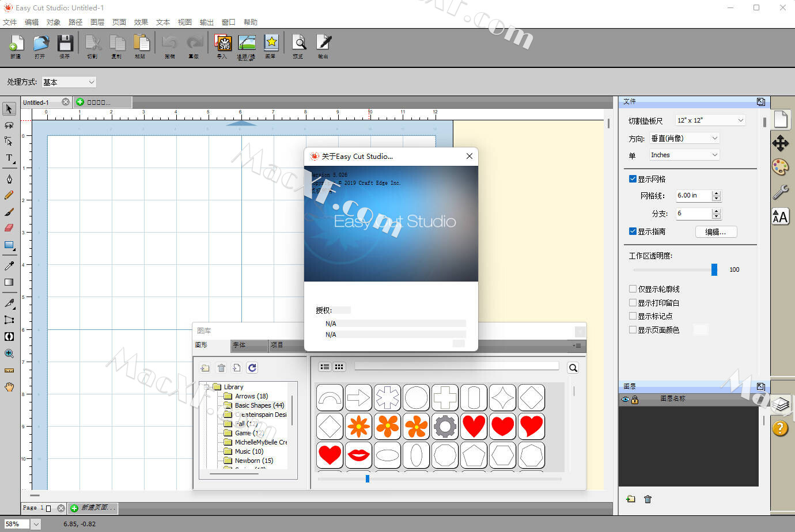Open library panel options menu
Viewport: 795px width, 532px height.
pyautogui.click(x=577, y=345)
